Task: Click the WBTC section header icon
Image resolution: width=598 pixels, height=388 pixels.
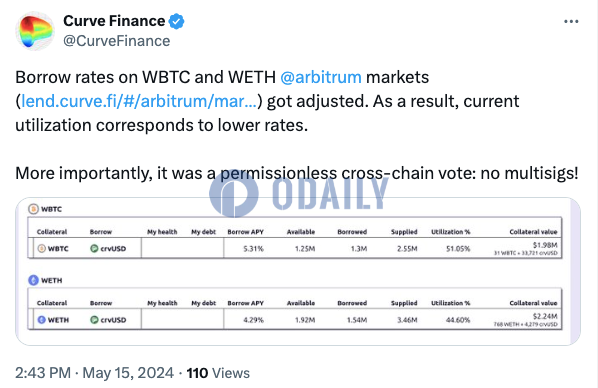Action: click(34, 209)
